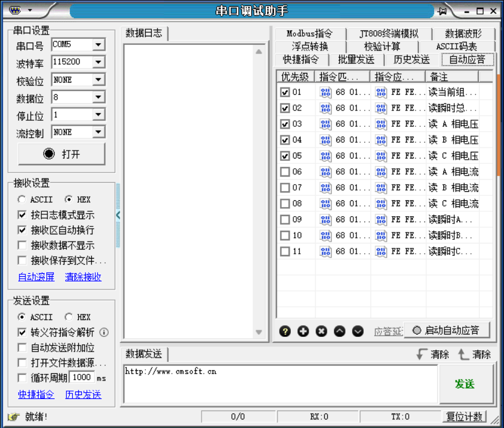Uncheck the rule 05 checkbox
This screenshot has height=428, width=504.
(285, 156)
